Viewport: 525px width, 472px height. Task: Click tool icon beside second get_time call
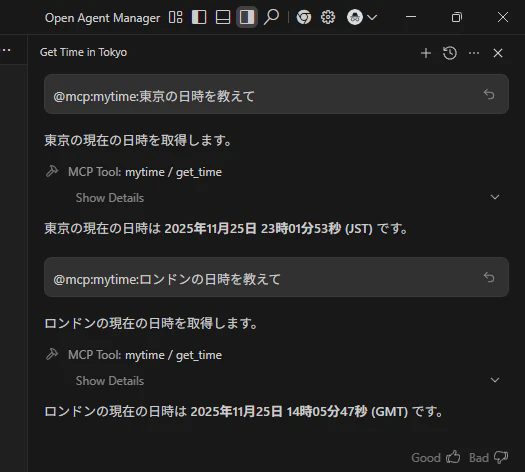coord(52,354)
